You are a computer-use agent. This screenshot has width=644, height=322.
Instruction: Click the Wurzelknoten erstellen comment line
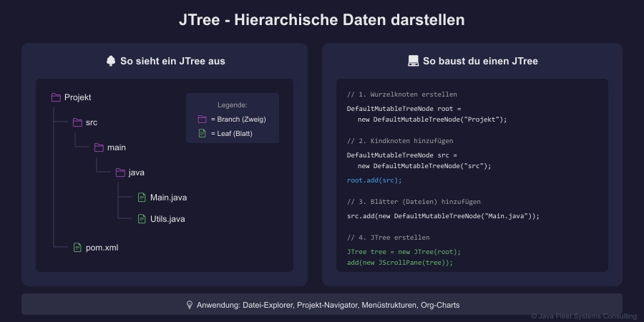[x=401, y=94]
